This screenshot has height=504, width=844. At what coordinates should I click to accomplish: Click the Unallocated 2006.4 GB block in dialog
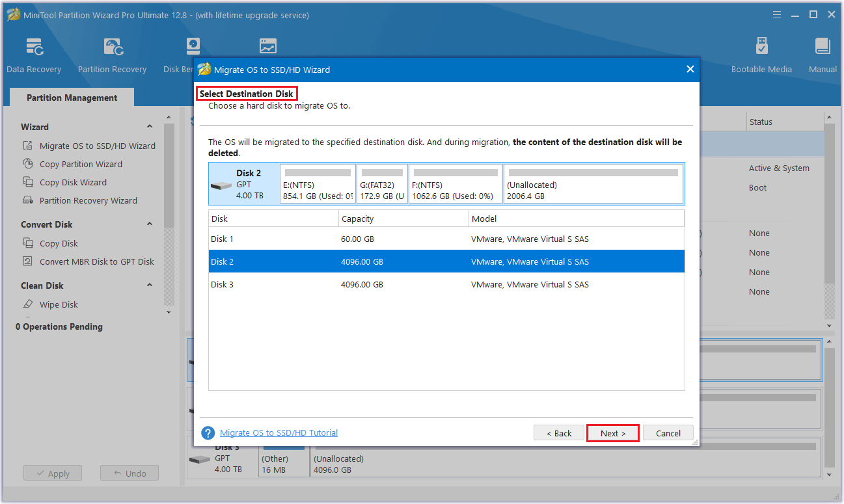593,184
